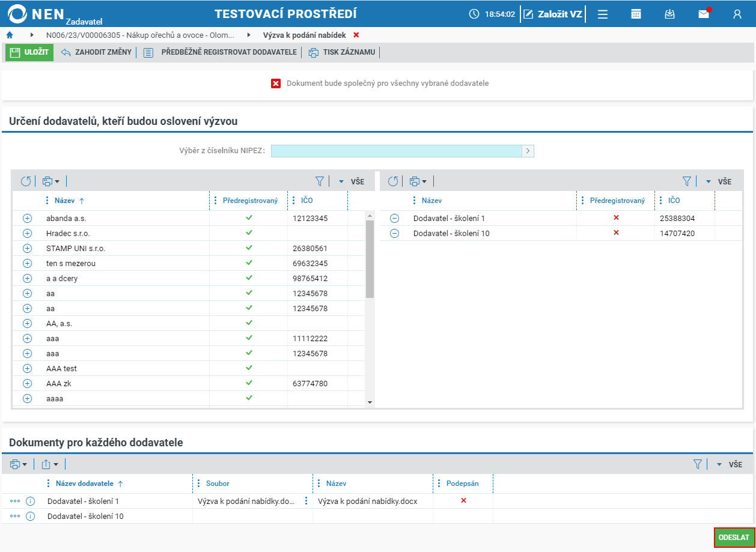This screenshot has width=756, height=552.
Task: Select IČO cell 25388304
Action: point(677,218)
